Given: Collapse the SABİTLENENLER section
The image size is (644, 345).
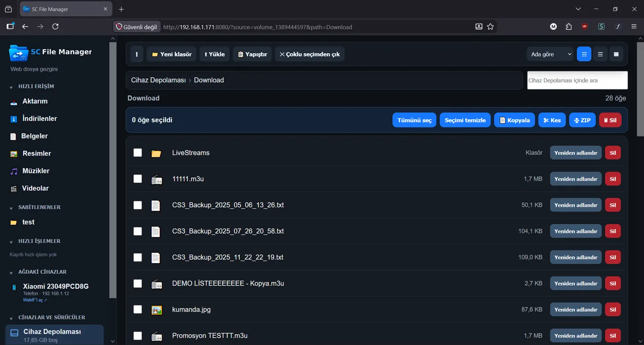Looking at the screenshot, I should pos(11,208).
